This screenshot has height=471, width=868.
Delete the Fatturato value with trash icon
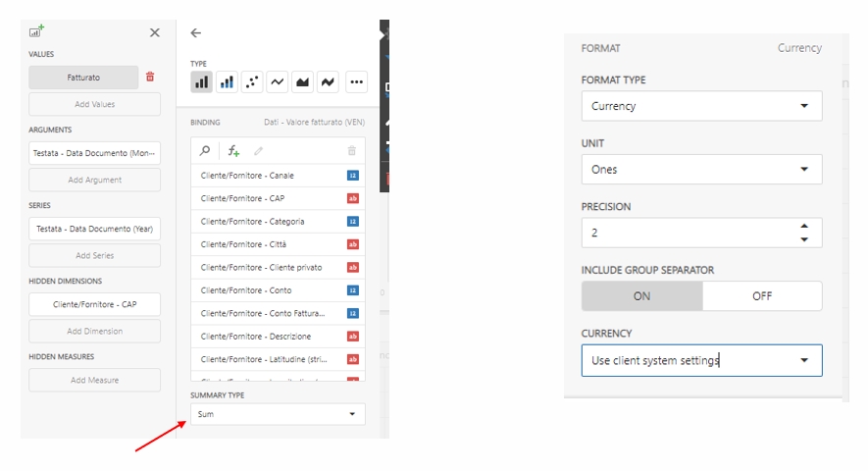150,77
